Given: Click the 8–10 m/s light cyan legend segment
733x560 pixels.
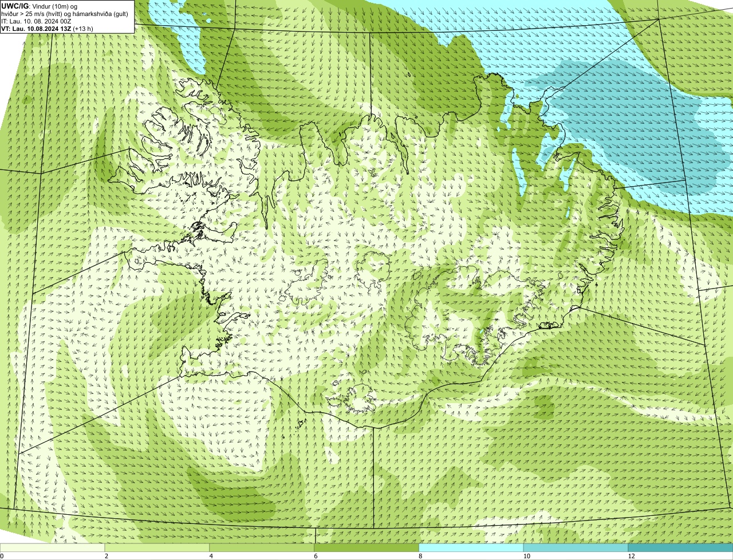Looking at the screenshot, I should [x=471, y=548].
